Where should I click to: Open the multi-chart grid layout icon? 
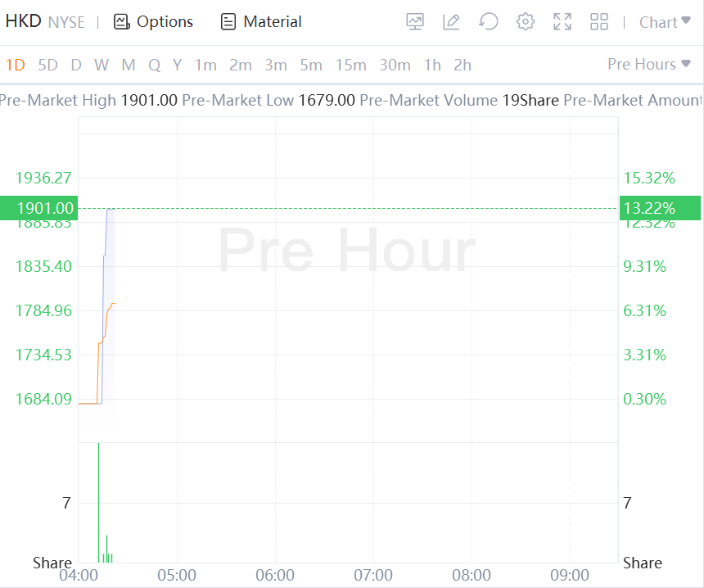click(x=599, y=22)
